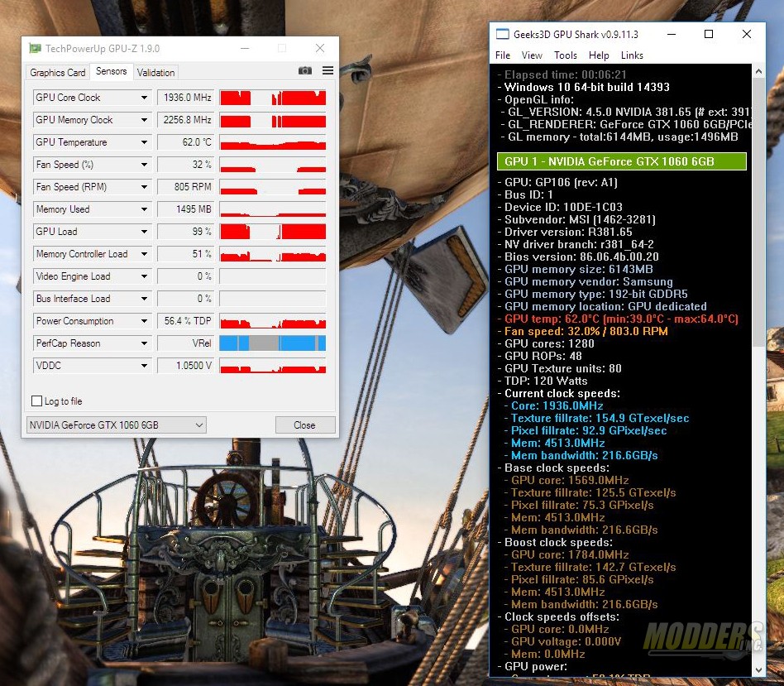Click the 1.0500 V VDDC value
This screenshot has height=686, width=784.
185,366
